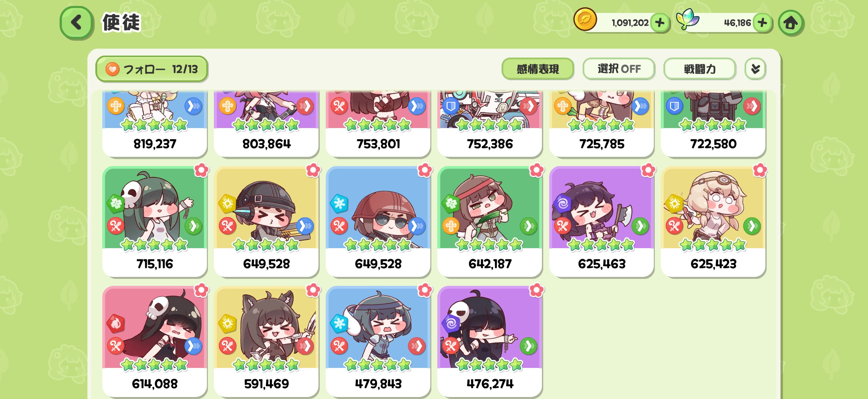Open the 戦闘力 sort dropdown
Viewport: 868px width, 399px height.
pyautogui.click(x=699, y=69)
